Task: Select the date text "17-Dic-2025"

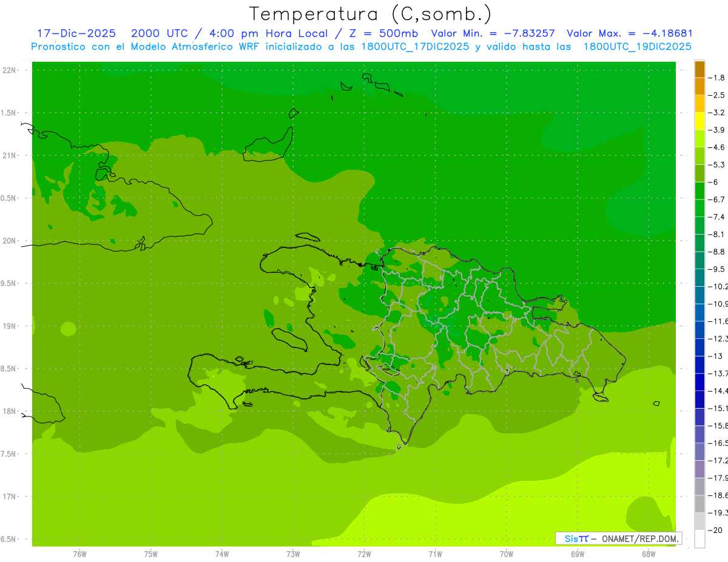Action: (x=76, y=33)
